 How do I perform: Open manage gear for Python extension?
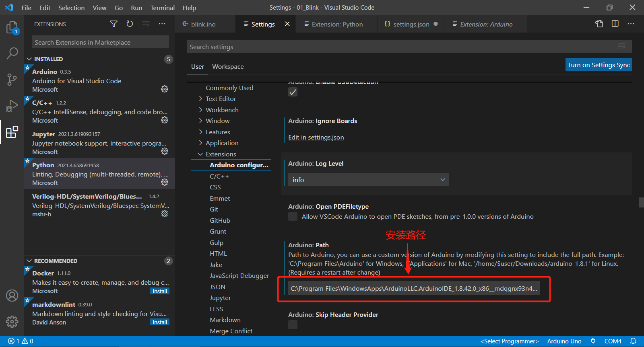click(x=165, y=182)
